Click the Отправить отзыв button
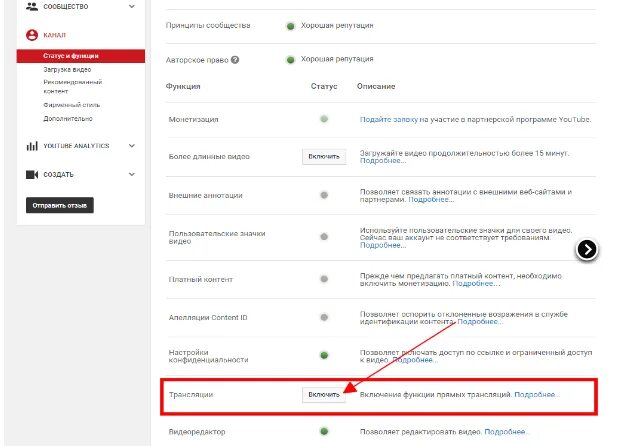Viewport: 618px width, 446px height. (60, 205)
